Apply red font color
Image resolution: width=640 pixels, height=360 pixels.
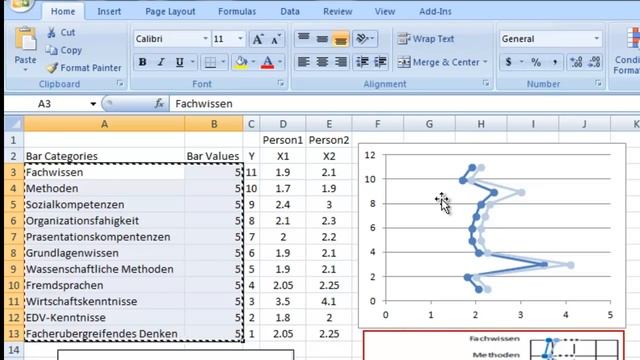(267, 62)
